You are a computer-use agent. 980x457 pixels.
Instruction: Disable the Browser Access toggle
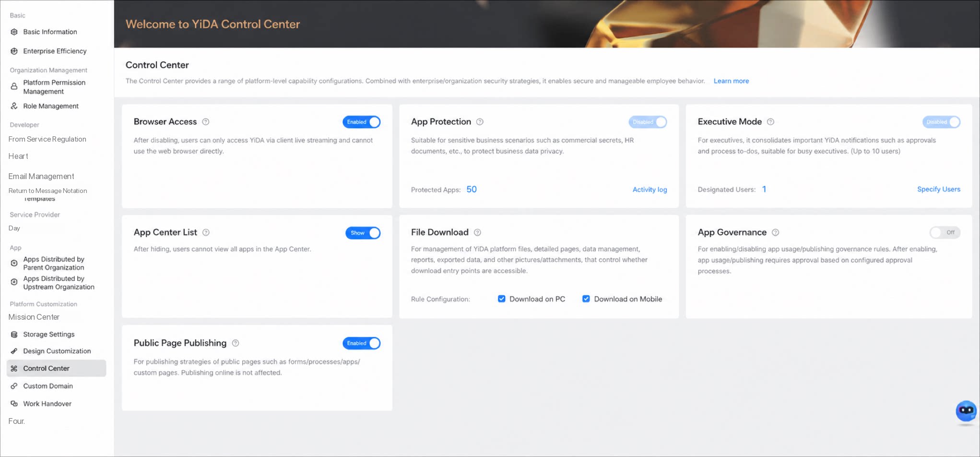point(362,122)
